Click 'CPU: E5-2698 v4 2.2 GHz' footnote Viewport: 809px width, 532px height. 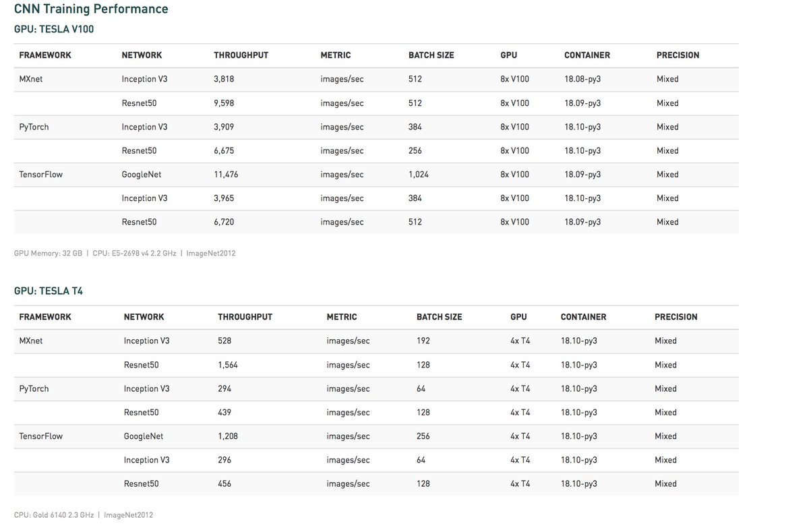[x=134, y=254]
